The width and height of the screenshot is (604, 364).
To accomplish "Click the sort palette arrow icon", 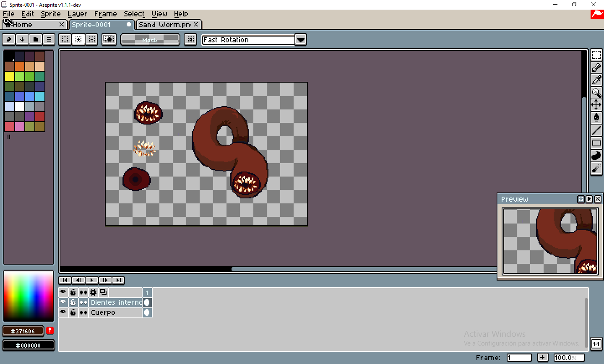I will (22, 39).
